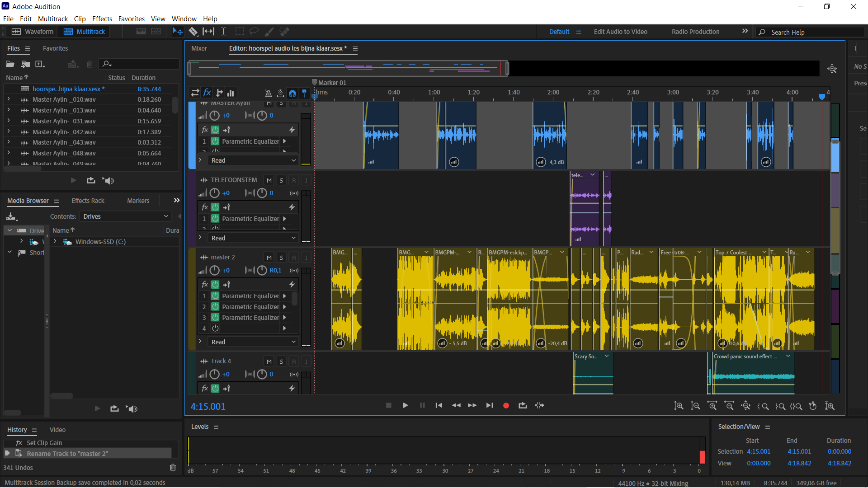Select the Time Selection tool
868x488 pixels.
coord(223,32)
